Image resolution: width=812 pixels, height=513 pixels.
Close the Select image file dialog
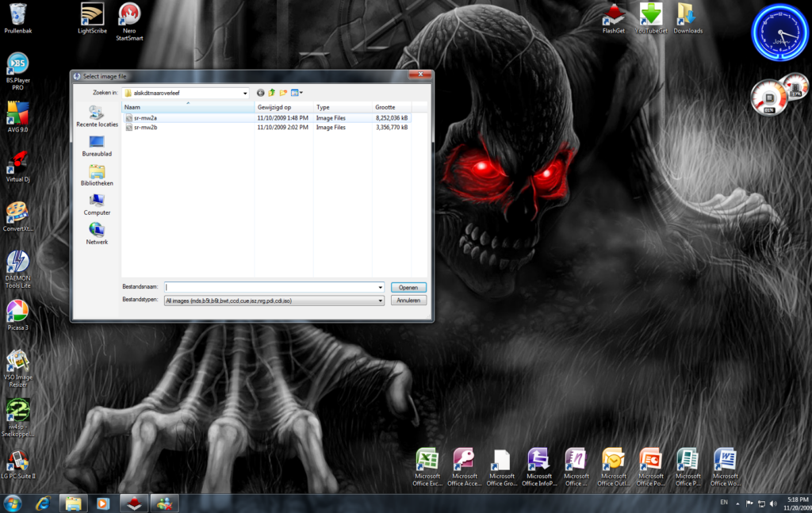coord(420,75)
